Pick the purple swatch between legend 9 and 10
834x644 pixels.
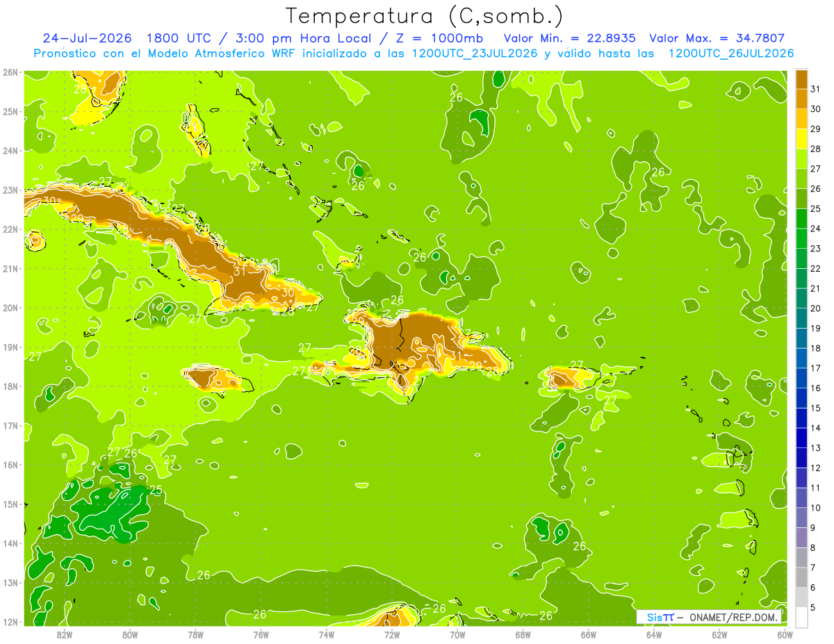[x=801, y=518]
